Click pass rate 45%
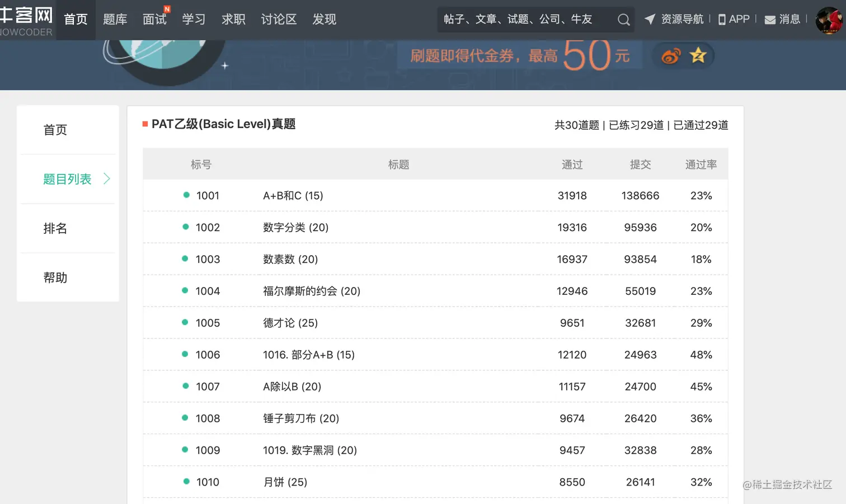Viewport: 846px width, 504px height. 701,387
